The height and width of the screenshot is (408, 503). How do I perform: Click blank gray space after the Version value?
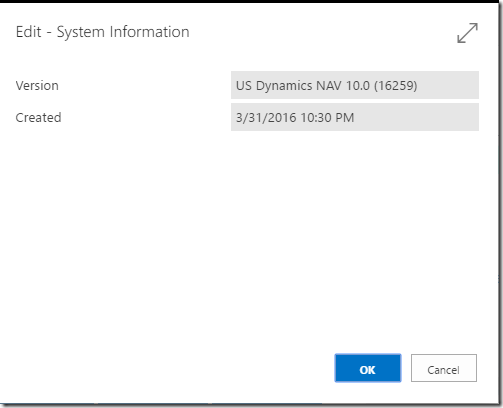click(448, 85)
